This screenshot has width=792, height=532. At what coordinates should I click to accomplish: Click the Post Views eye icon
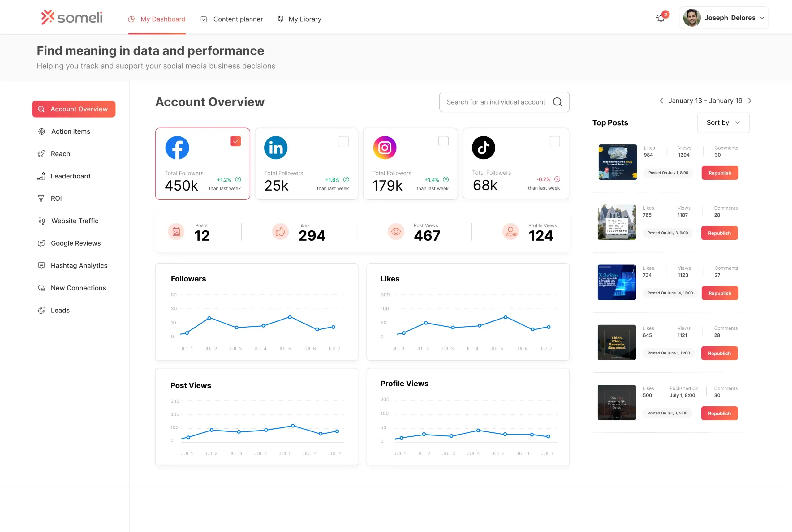tap(396, 232)
